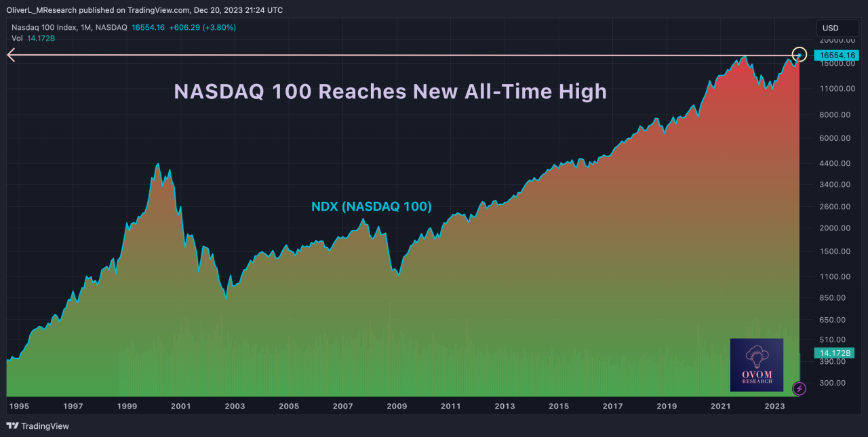Click the 16554.16 current price label
The image size is (868, 437).
(839, 56)
